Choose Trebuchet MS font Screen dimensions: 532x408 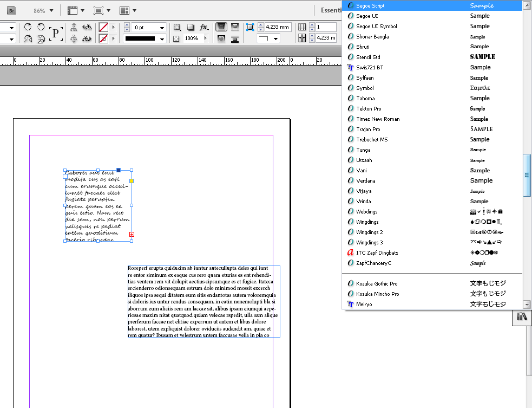pyautogui.click(x=432, y=139)
